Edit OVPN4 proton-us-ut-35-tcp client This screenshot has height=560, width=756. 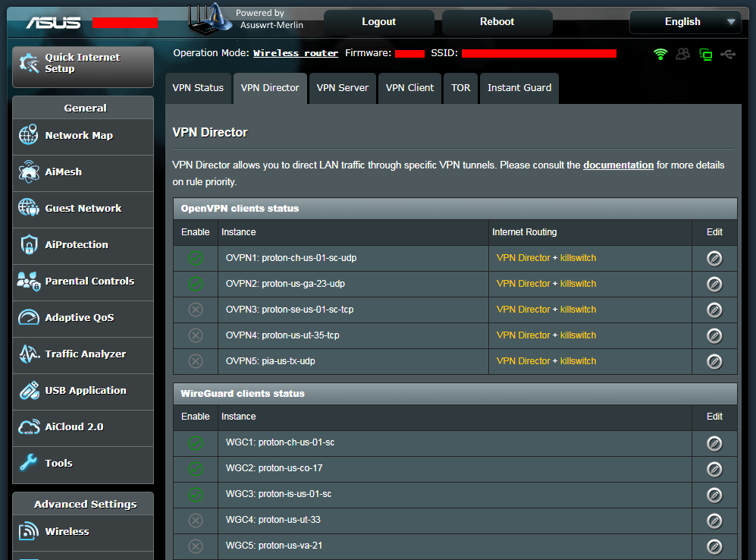[714, 335]
